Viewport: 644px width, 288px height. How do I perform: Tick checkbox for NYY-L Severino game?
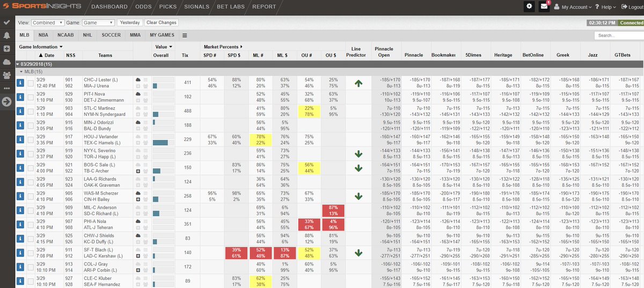tap(31, 153)
